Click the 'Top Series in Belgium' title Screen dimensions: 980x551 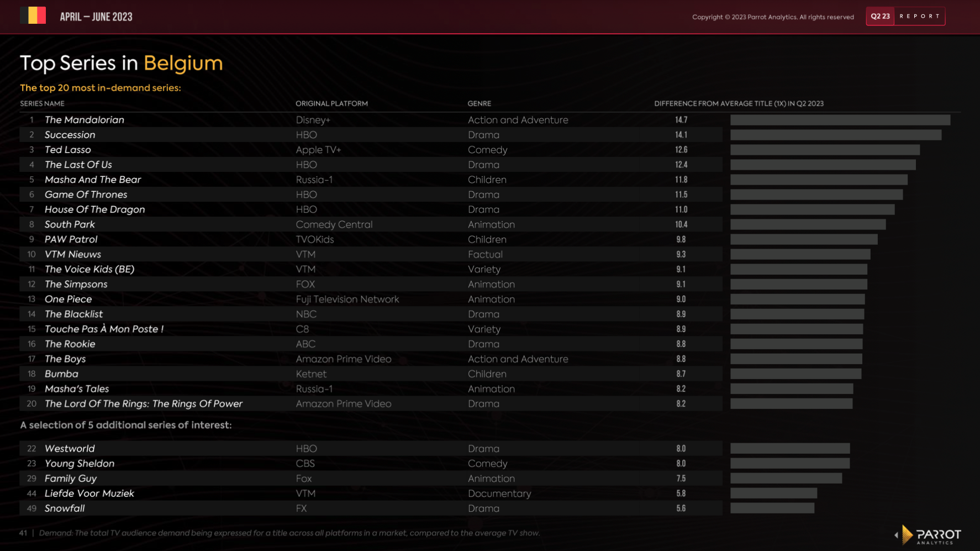[x=121, y=63]
